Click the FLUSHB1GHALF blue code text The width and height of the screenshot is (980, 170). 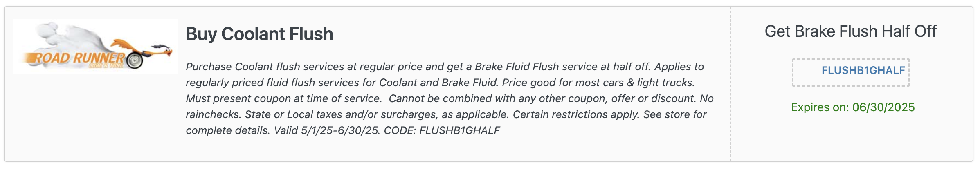(x=863, y=70)
